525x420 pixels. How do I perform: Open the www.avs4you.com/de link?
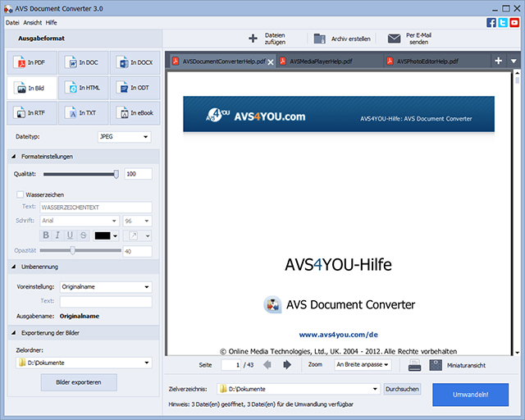pos(339,335)
